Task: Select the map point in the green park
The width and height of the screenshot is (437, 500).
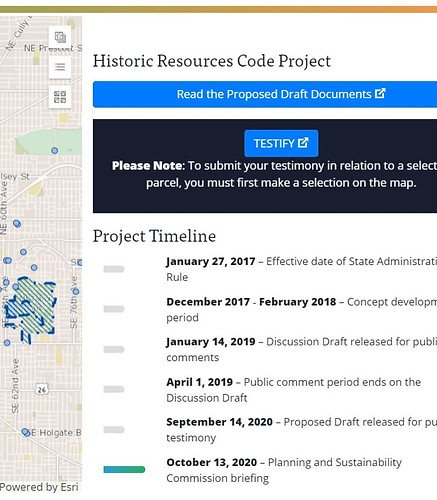Action: (x=55, y=151)
